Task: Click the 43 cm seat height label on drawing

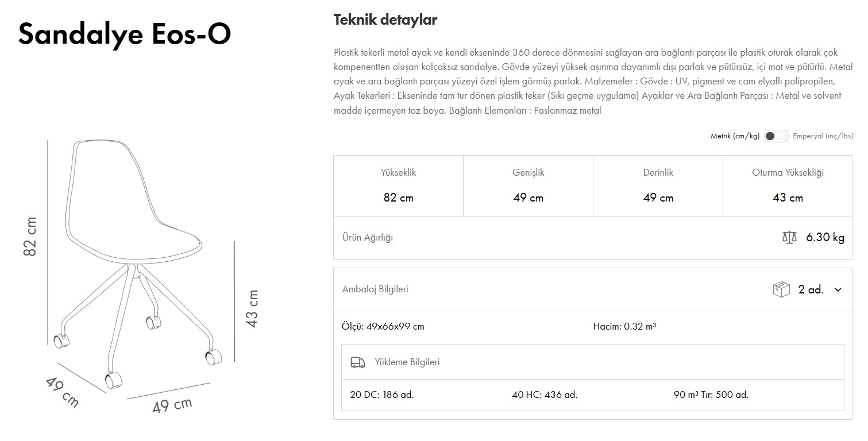Action: (x=252, y=308)
